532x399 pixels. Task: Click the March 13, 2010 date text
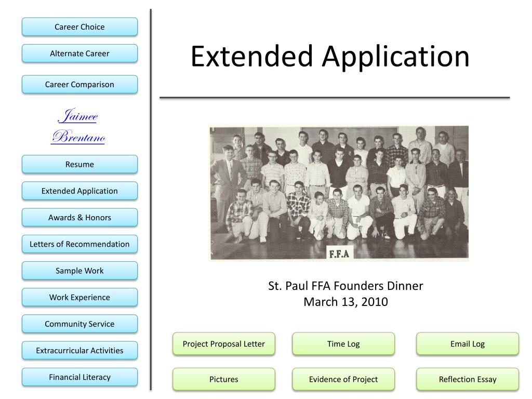[x=345, y=302]
